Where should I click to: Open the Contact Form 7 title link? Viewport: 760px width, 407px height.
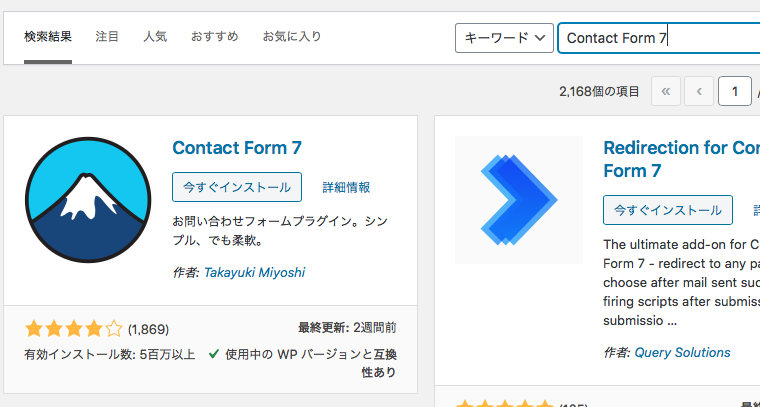pyautogui.click(x=237, y=148)
